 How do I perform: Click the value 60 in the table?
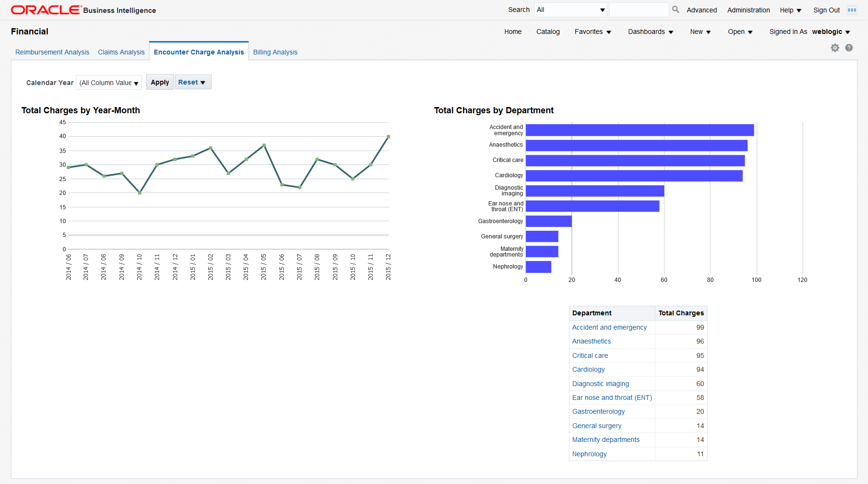(x=700, y=384)
